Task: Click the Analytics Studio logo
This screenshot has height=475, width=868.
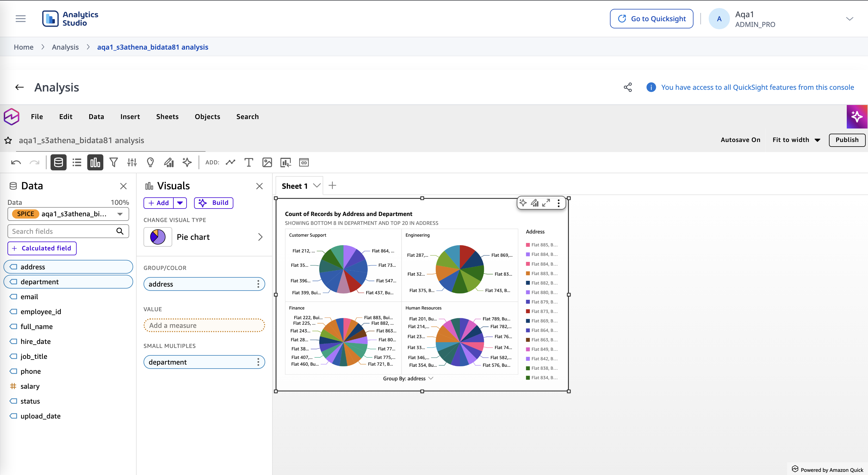Action: point(70,19)
